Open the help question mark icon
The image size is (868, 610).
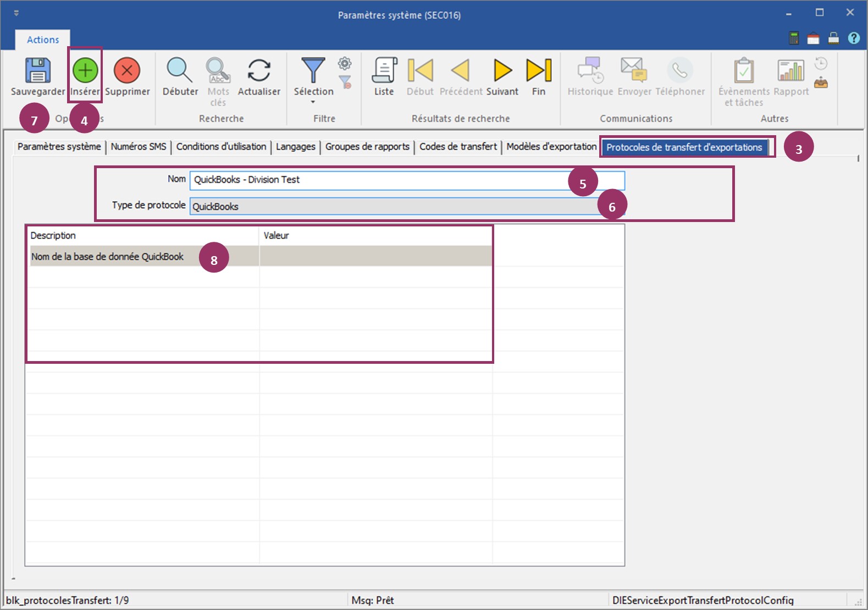pos(854,38)
